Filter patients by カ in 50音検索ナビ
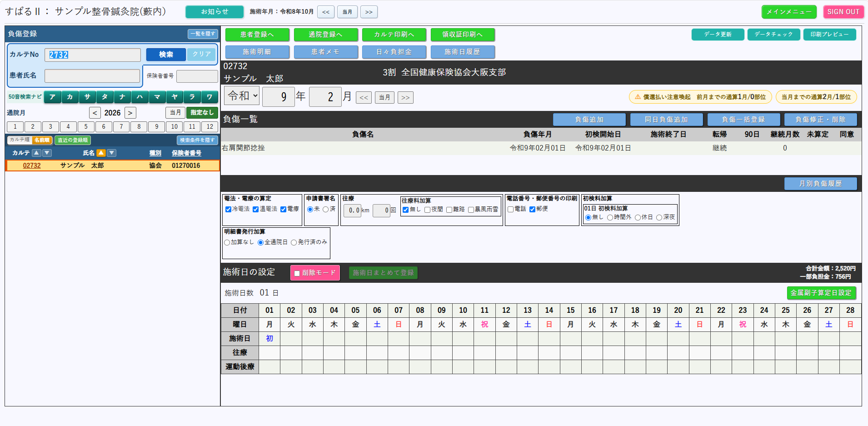868x426 pixels. coord(70,97)
